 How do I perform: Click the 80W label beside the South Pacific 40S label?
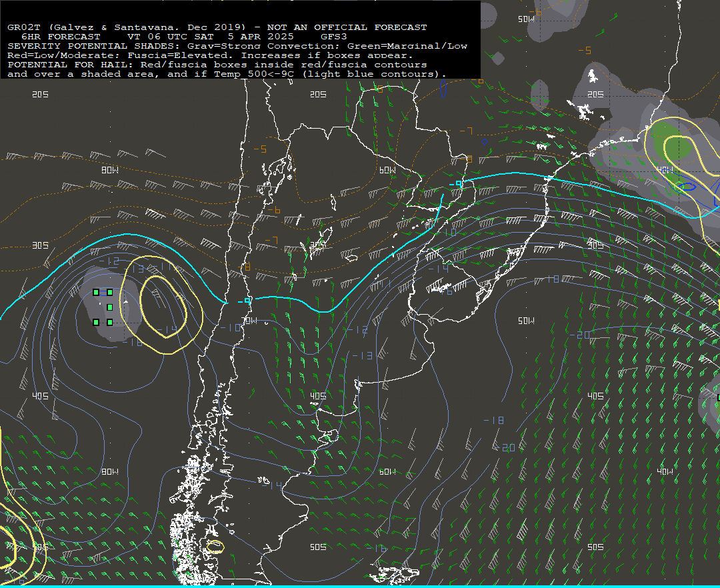(110, 471)
